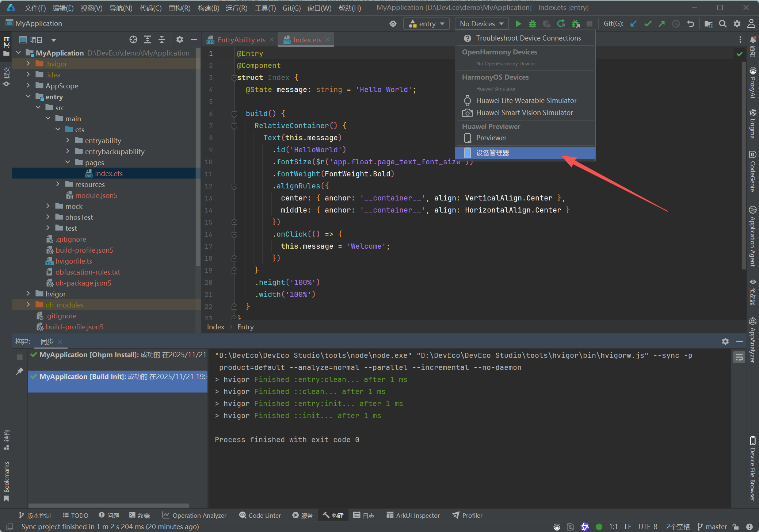The height and width of the screenshot is (532, 759).
Task: Click the editor vertical scrollbar
Action: pyautogui.click(x=744, y=165)
